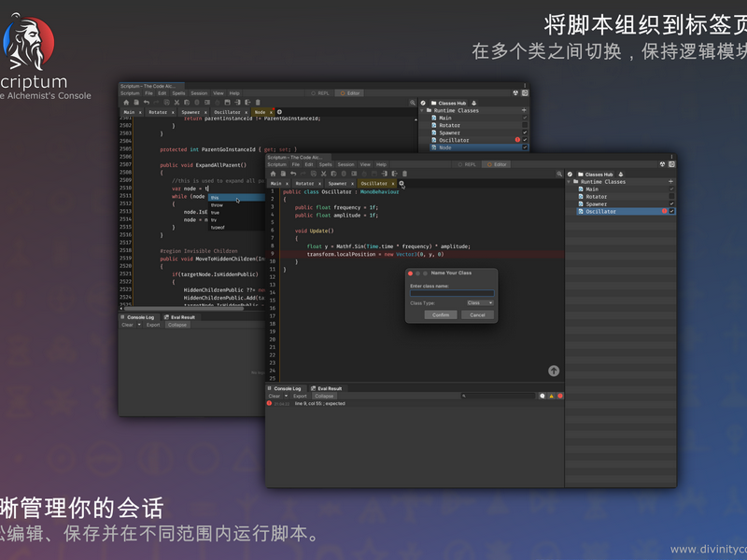Click the radiation icon in front window menu bar

pos(662,164)
